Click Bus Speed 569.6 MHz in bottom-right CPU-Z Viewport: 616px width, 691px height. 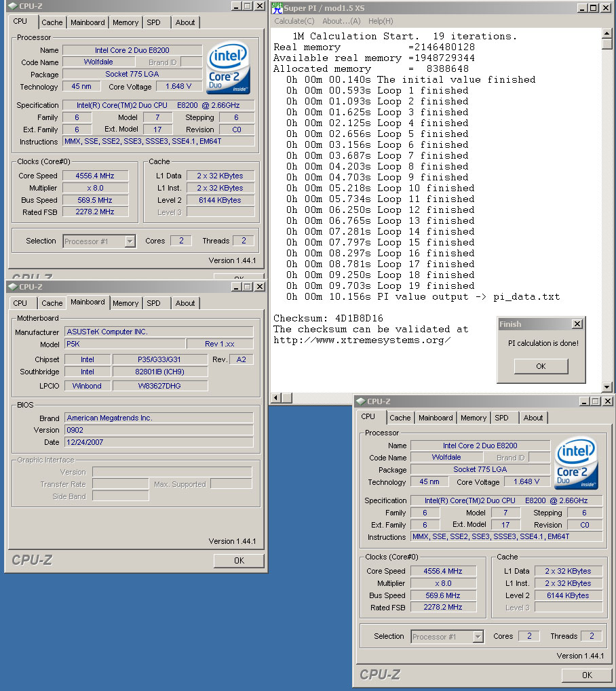[x=443, y=595]
